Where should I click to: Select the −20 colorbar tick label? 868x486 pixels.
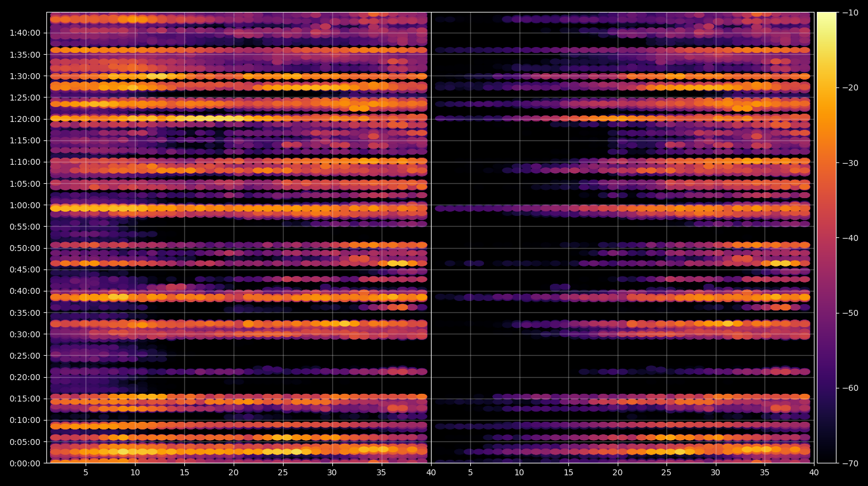click(x=850, y=87)
